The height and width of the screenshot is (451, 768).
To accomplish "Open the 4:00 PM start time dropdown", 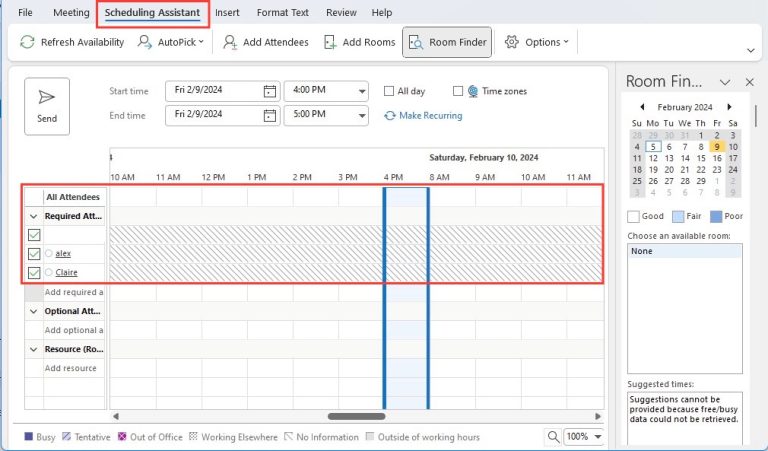I will tap(359, 91).
